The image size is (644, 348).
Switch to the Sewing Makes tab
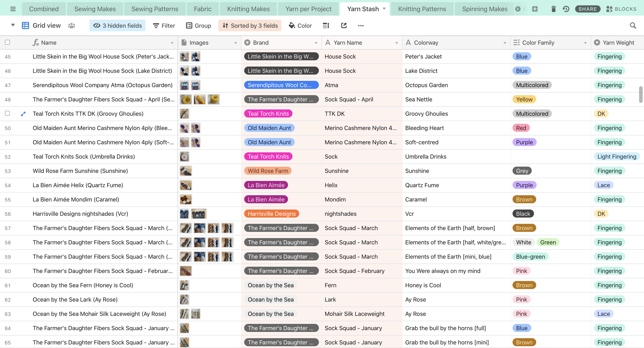[x=95, y=9]
